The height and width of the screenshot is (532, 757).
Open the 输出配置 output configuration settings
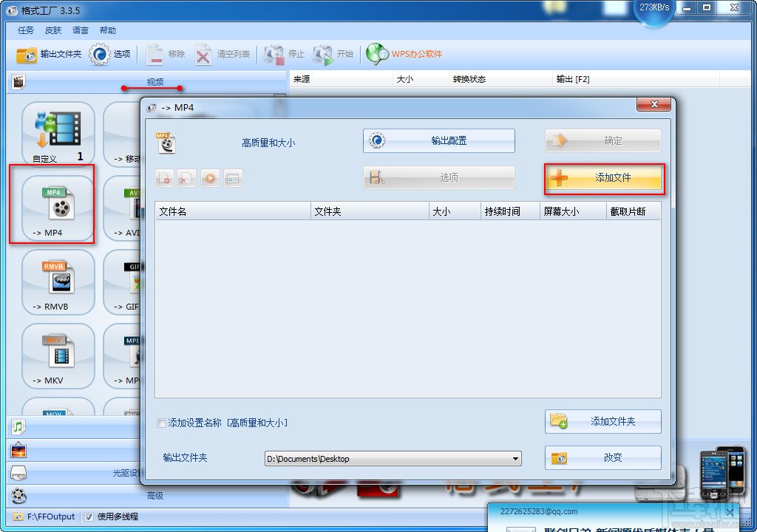point(438,140)
